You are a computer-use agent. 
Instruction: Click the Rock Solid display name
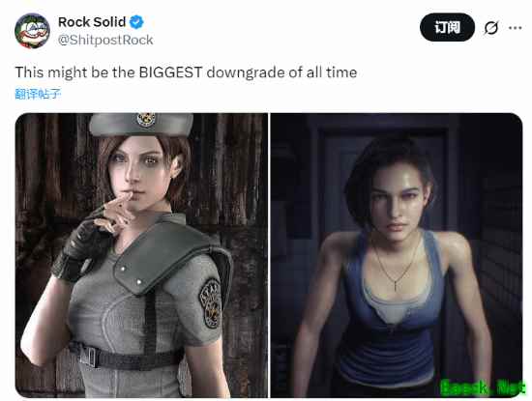tap(92, 22)
